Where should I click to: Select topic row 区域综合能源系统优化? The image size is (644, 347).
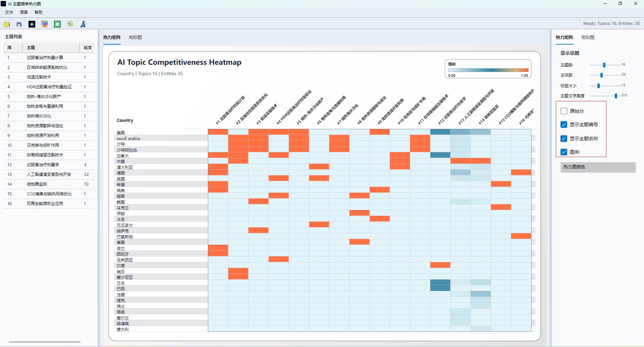point(49,67)
